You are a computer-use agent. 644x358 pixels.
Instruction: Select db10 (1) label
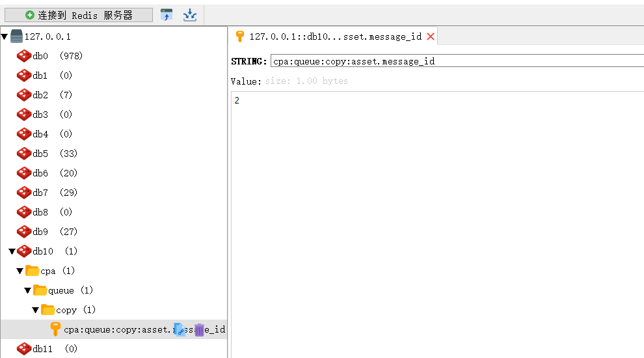coord(55,251)
